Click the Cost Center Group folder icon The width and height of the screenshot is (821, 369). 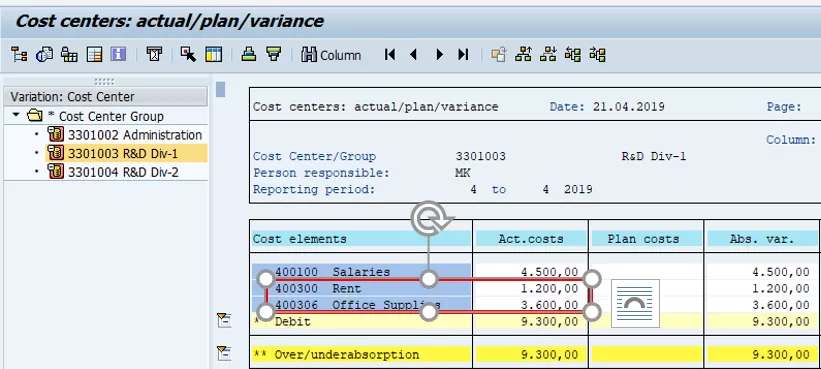point(35,115)
